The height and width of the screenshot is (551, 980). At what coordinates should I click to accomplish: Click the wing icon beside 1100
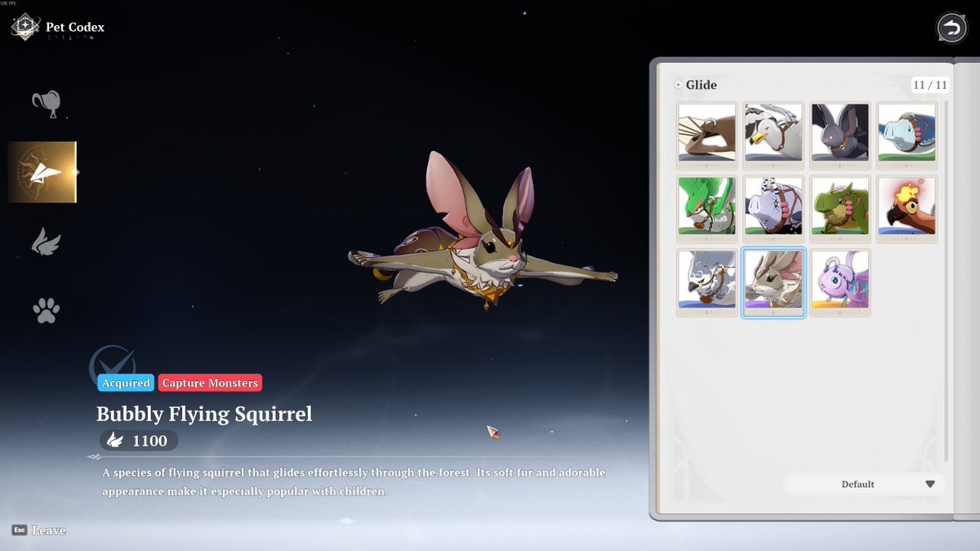pos(116,442)
